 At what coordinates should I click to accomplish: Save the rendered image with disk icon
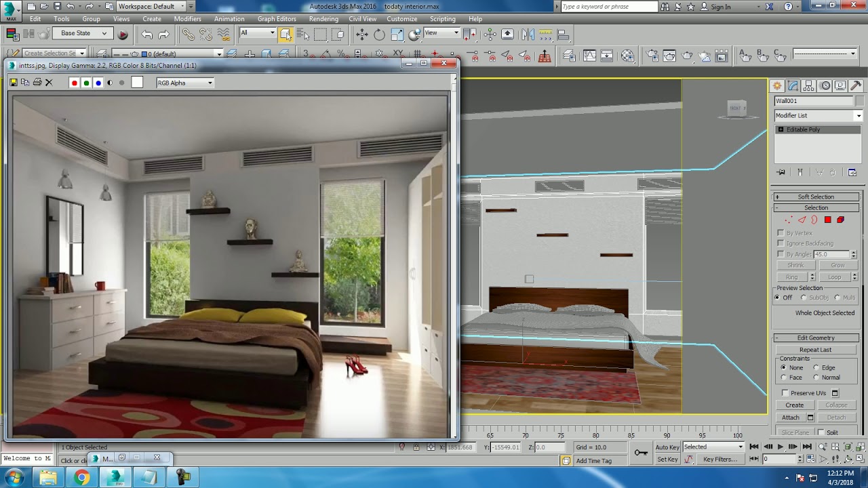point(13,83)
